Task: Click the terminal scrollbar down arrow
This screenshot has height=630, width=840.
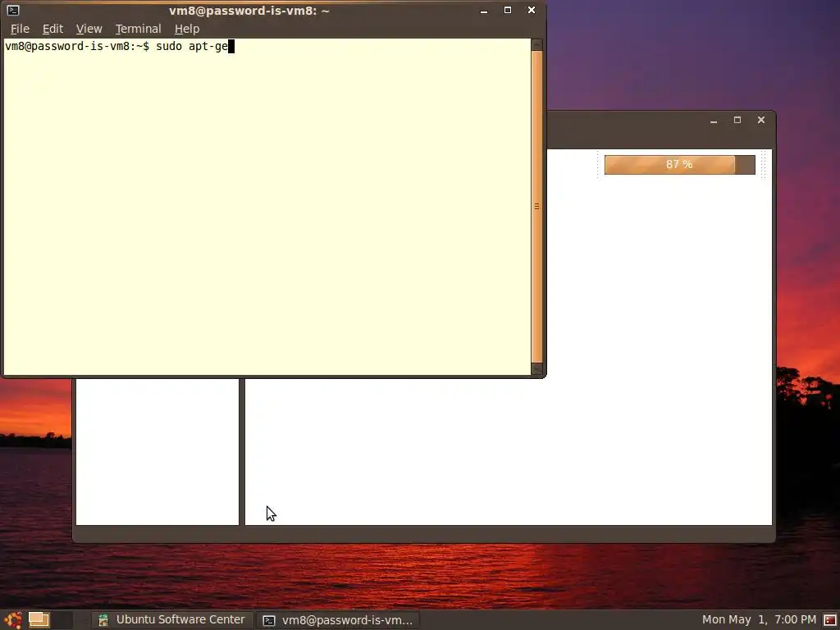Action: click(x=536, y=368)
